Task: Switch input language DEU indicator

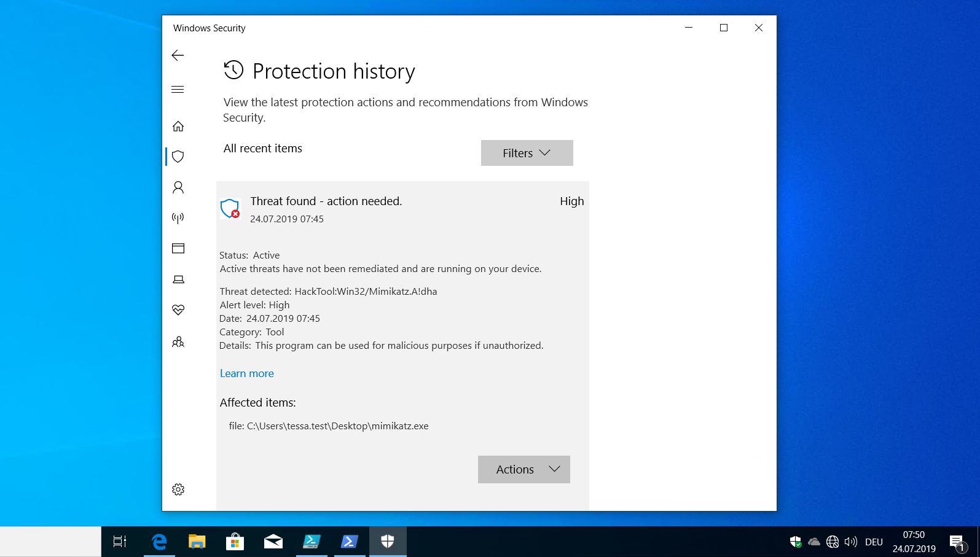Action: click(874, 542)
